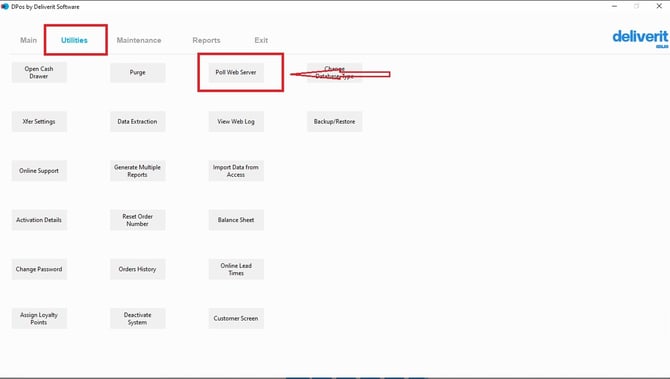This screenshot has width=670, height=379.
Task: Click the DPos app icon in title bar
Action: tap(5, 6)
